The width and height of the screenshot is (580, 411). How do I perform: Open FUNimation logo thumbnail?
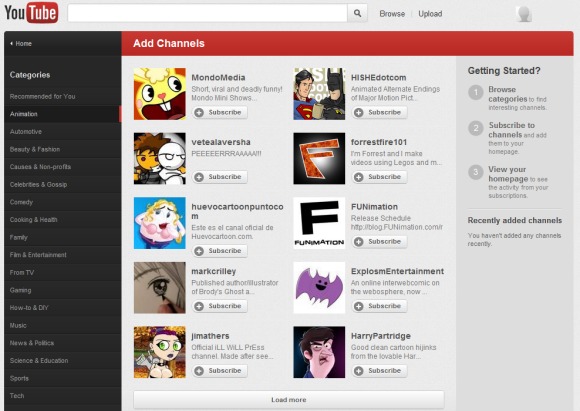tap(319, 223)
